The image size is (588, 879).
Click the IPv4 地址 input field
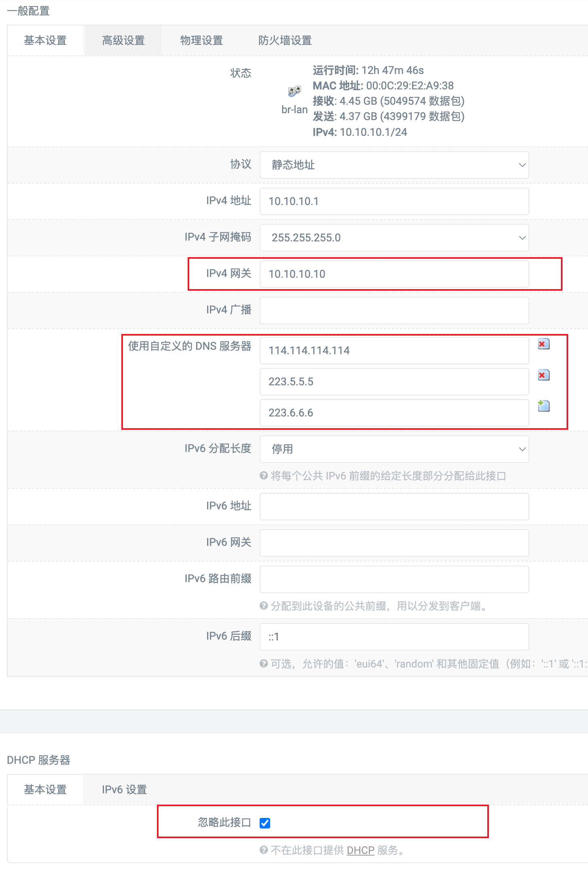click(x=394, y=201)
